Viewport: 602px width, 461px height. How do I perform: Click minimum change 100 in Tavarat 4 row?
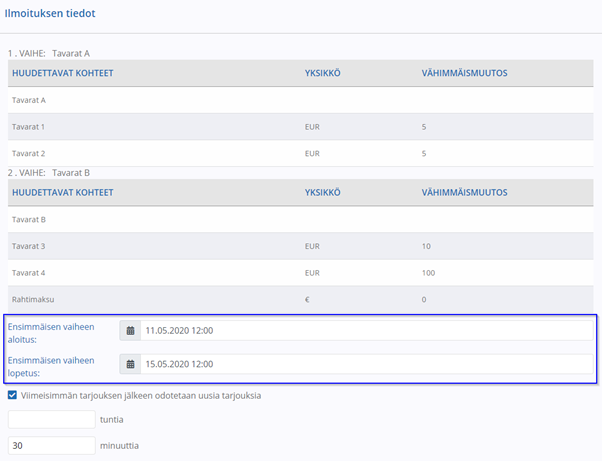tap(428, 273)
